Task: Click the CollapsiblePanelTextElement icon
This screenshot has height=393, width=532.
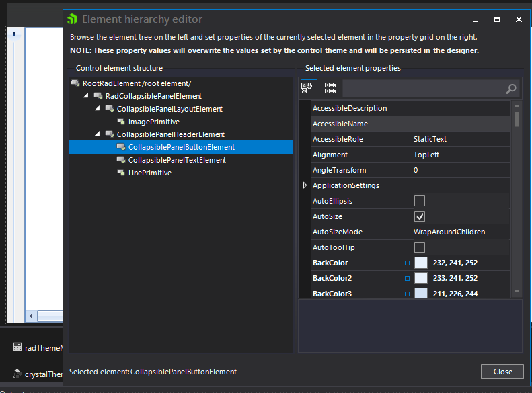Action: pos(121,160)
